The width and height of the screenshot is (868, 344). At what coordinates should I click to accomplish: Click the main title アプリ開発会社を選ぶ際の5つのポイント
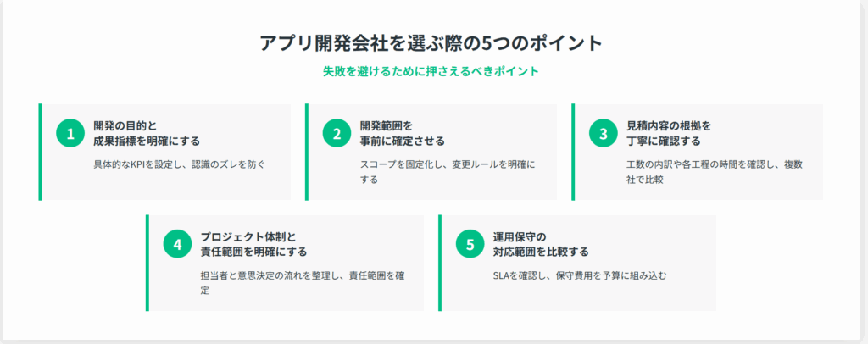tap(431, 43)
